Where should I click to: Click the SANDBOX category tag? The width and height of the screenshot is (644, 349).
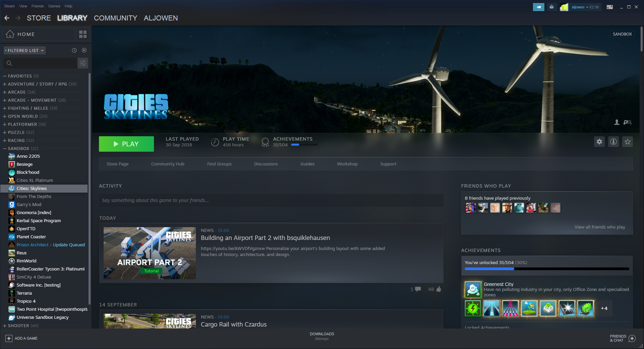point(622,34)
